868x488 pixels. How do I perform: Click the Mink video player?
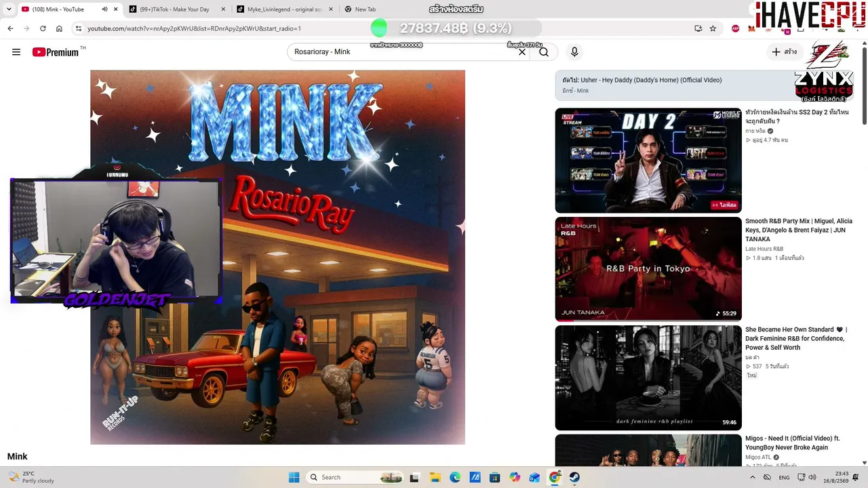point(277,258)
